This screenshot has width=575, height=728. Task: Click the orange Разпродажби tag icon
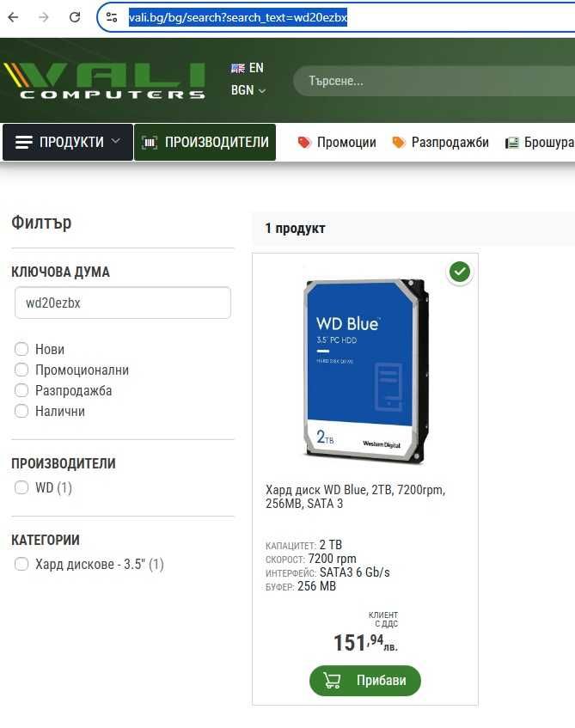coord(399,143)
